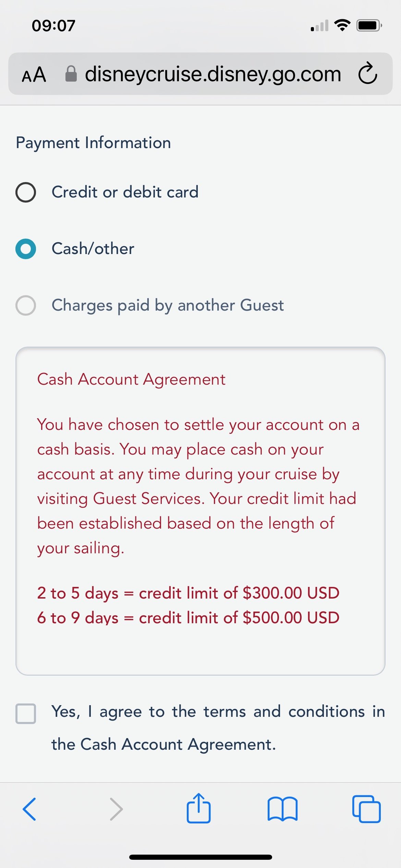Tap the Credit or debit card label
Image resolution: width=401 pixels, height=868 pixels.
pyautogui.click(x=125, y=192)
